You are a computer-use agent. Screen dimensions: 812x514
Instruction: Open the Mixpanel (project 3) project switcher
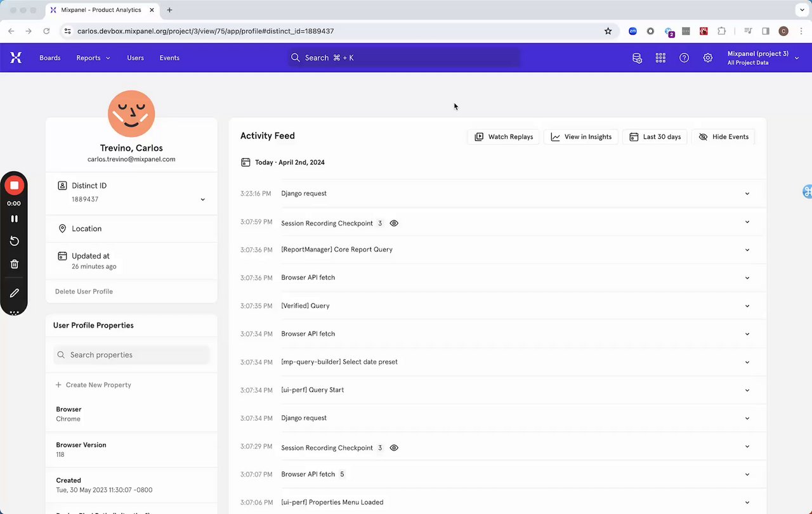point(763,58)
